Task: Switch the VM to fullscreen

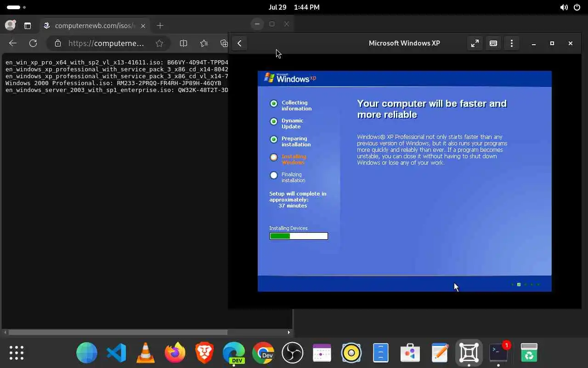Action: (x=475, y=43)
